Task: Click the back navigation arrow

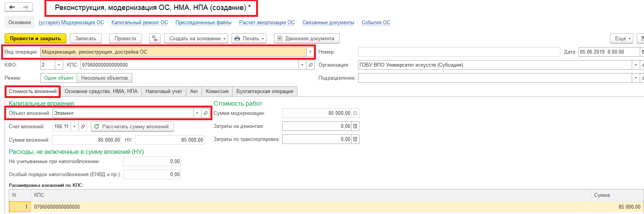Action: 12,7
